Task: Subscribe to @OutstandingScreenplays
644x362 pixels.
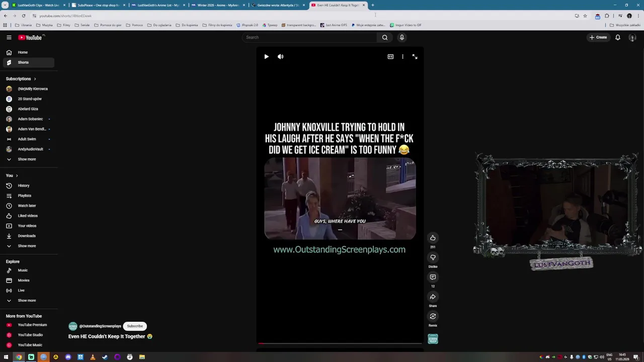Action: [135, 326]
